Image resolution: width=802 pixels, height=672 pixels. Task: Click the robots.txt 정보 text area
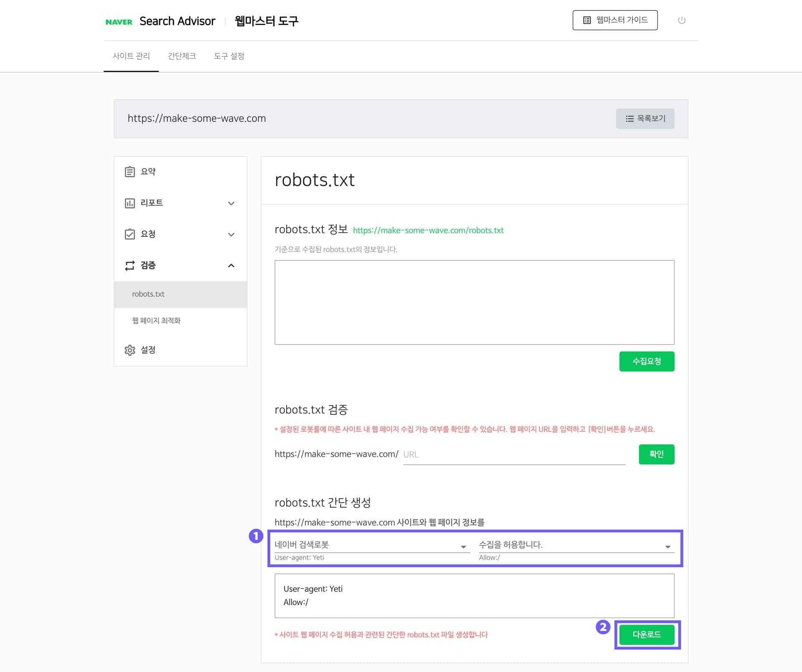[x=475, y=303]
